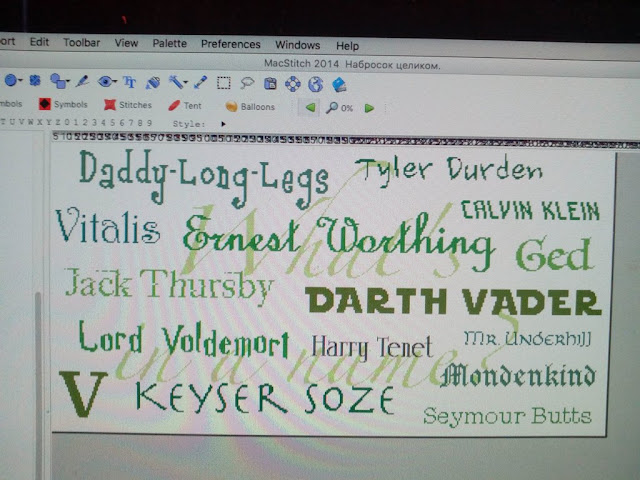
Task: Expand the Style arrow menu
Action: point(223,124)
